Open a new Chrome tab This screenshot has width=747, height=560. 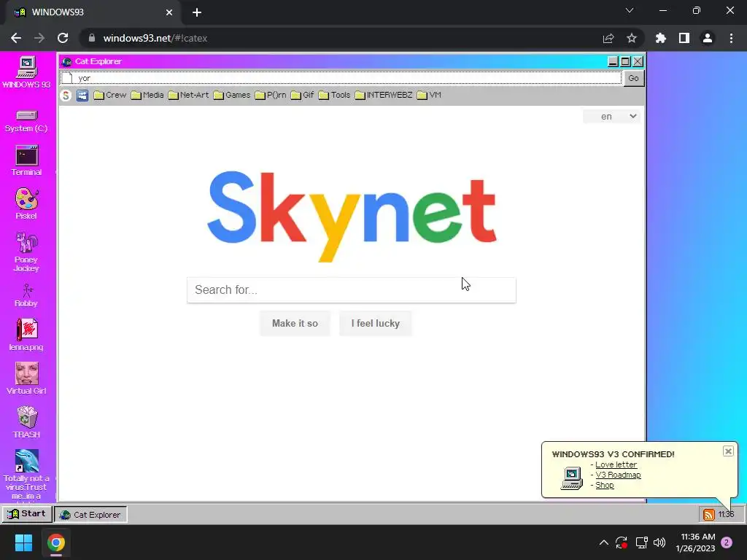197,12
